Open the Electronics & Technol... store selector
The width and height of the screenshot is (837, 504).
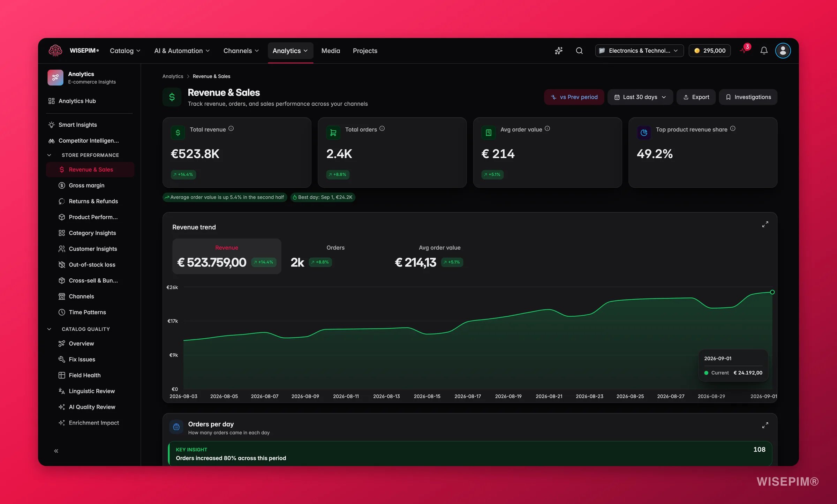pos(639,51)
